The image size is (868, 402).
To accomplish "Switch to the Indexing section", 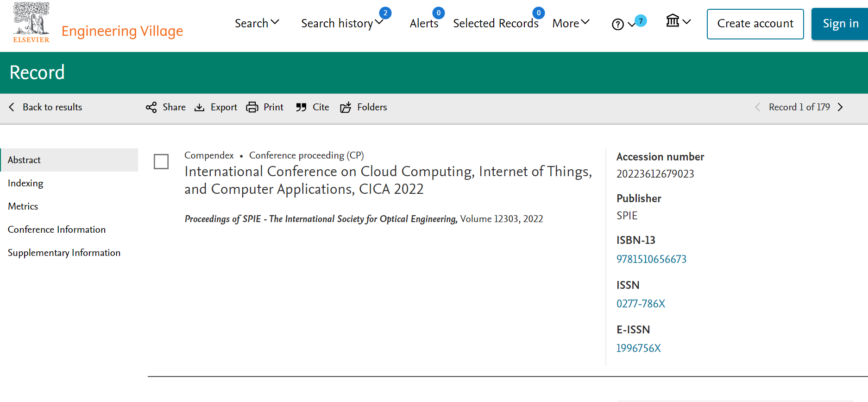I will coord(25,183).
